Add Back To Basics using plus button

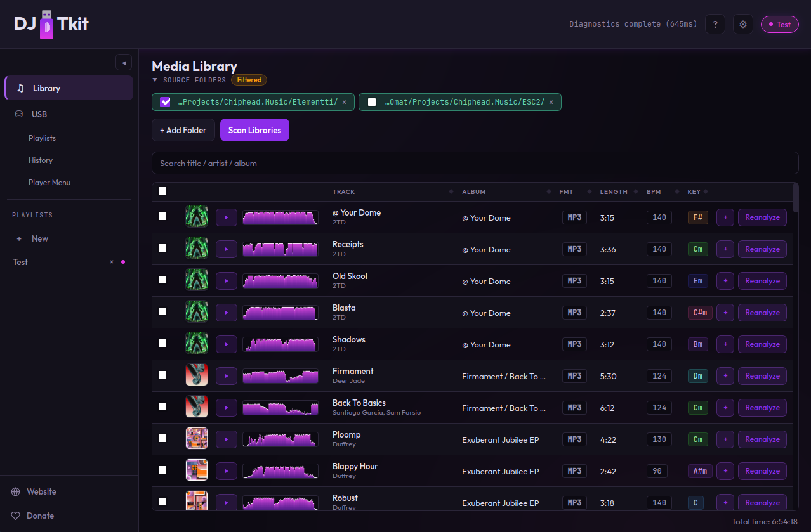tap(725, 408)
